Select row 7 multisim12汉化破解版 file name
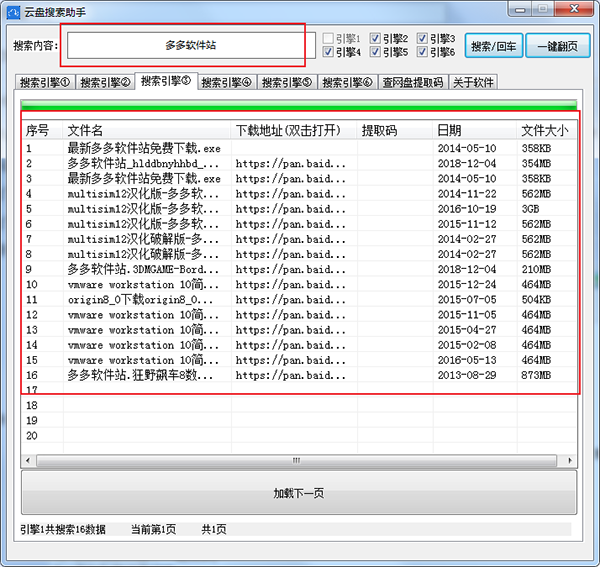The height and width of the screenshot is (567, 600). (143, 239)
